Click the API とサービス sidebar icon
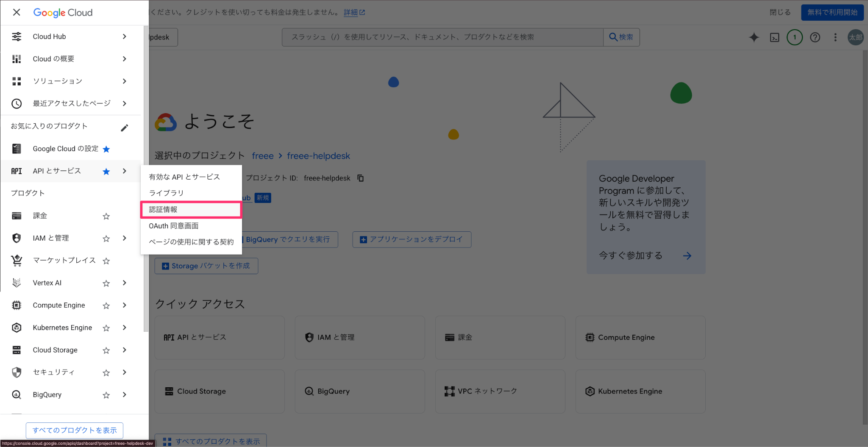Image resolution: width=868 pixels, height=447 pixels. 17,171
